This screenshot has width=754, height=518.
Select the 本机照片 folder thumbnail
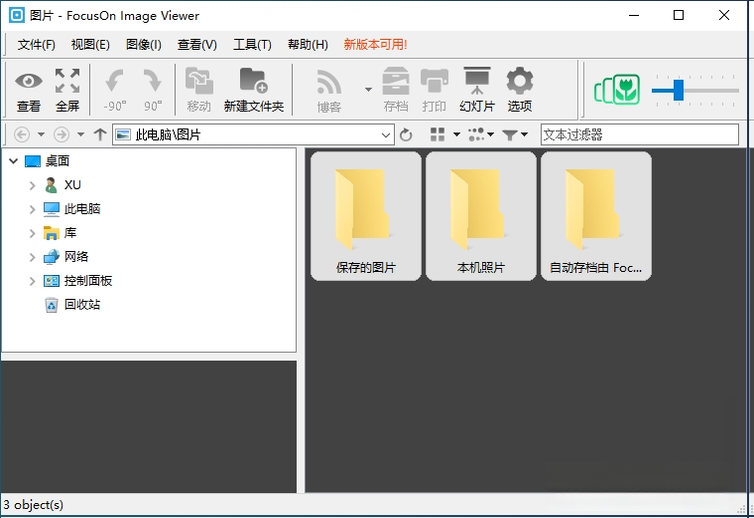coord(481,216)
